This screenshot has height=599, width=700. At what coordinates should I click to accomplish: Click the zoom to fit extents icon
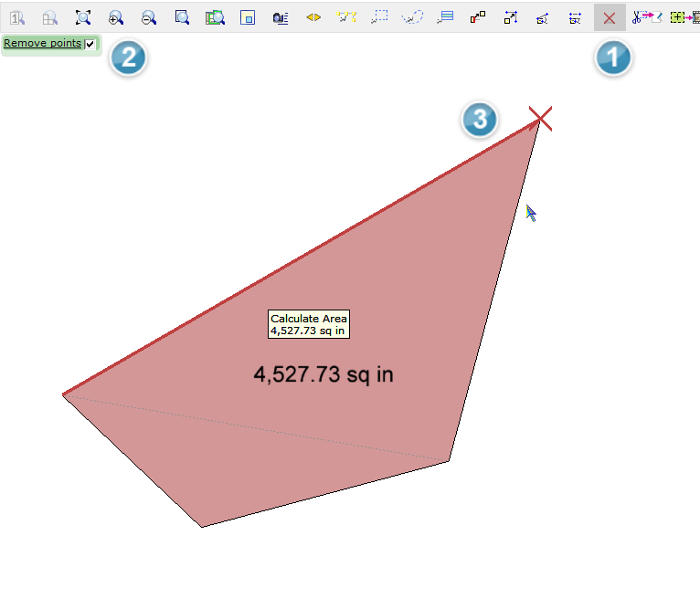point(83,18)
